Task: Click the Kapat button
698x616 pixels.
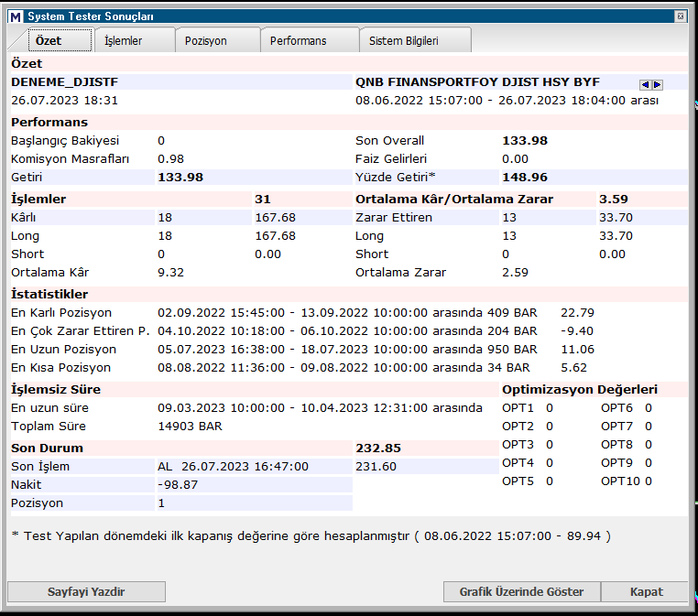Action: (x=646, y=591)
